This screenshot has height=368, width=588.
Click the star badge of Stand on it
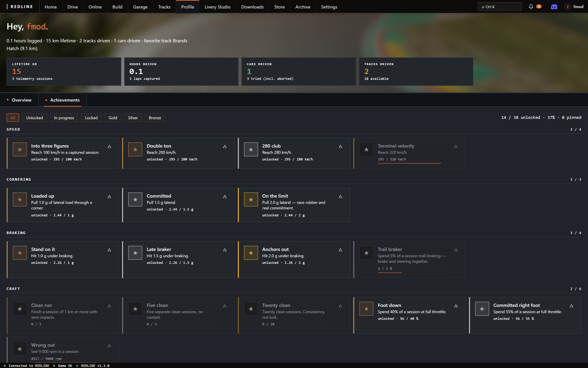click(x=20, y=253)
